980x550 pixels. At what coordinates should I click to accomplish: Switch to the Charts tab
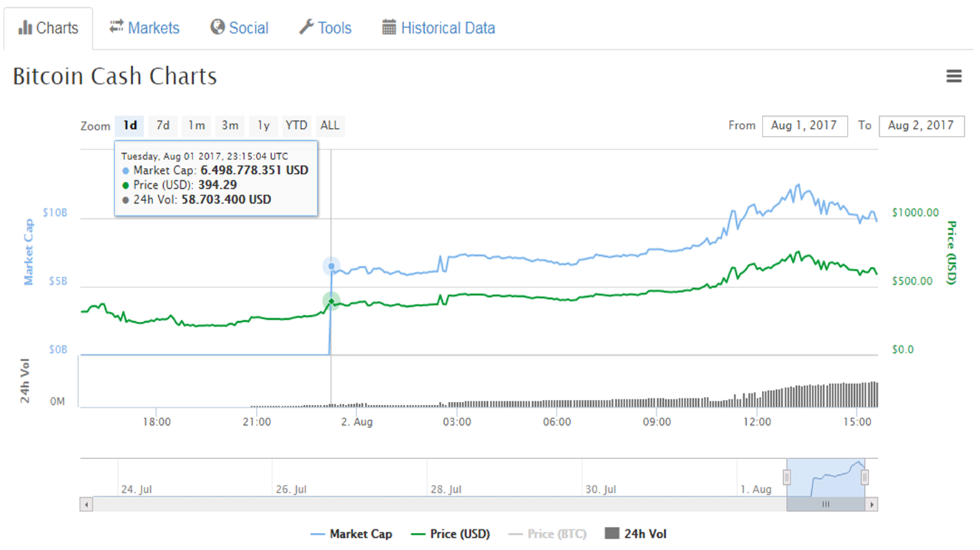[x=48, y=29]
